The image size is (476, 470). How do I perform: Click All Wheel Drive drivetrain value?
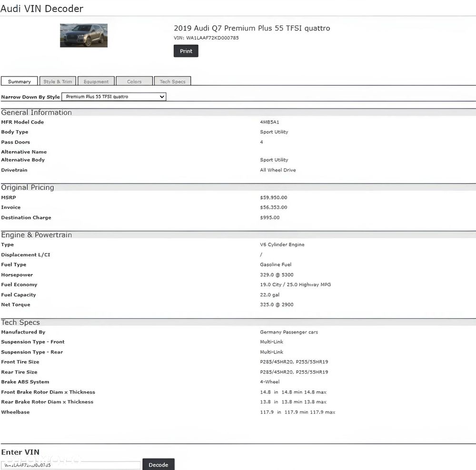coord(278,170)
